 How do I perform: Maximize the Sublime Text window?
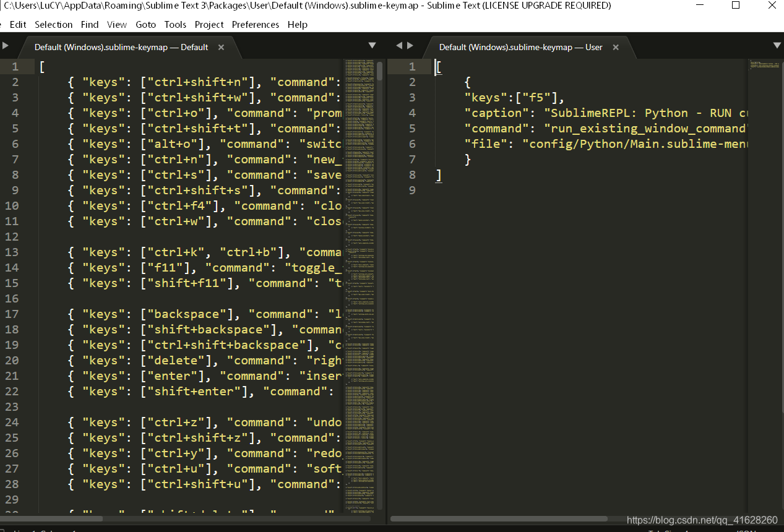[x=736, y=6]
